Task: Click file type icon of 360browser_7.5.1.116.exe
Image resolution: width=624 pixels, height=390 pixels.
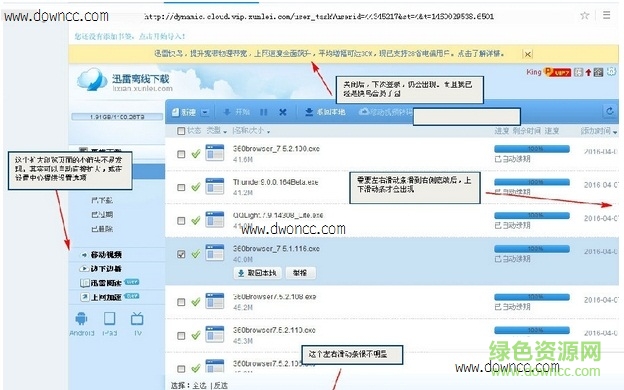Action: pos(214,253)
